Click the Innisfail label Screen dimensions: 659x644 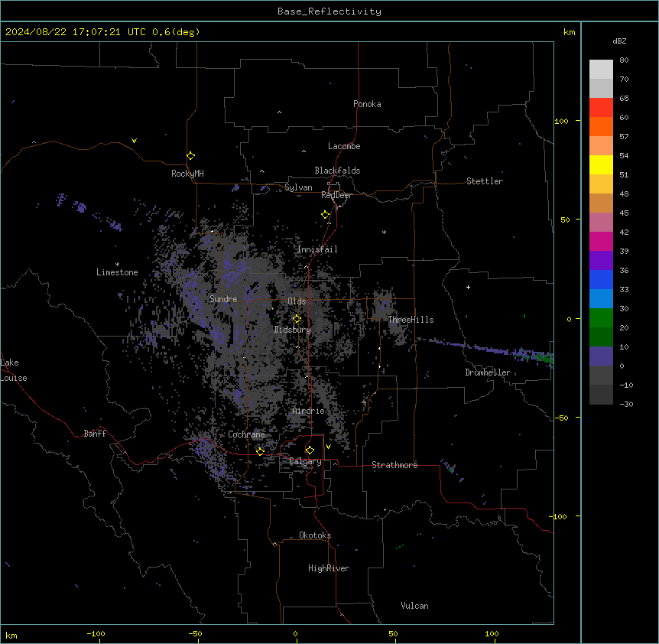pyautogui.click(x=317, y=249)
